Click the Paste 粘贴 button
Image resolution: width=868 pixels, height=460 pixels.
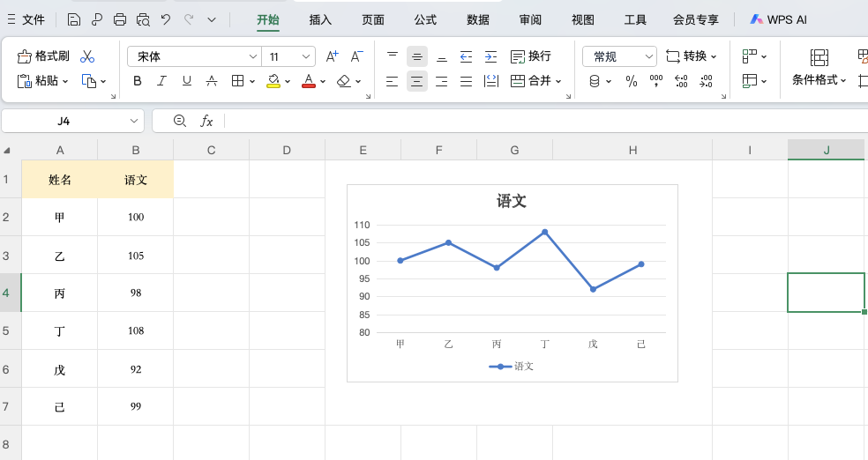(42, 81)
